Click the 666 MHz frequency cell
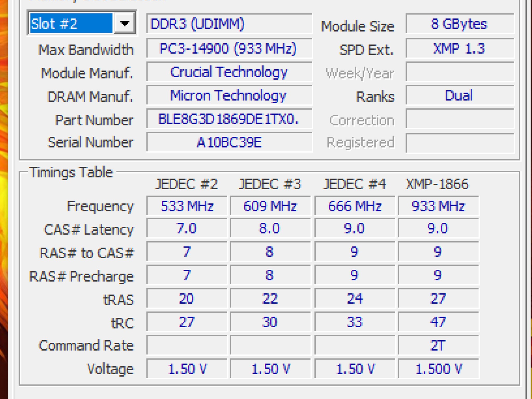Screen dimensions: 532x399 pos(355,206)
